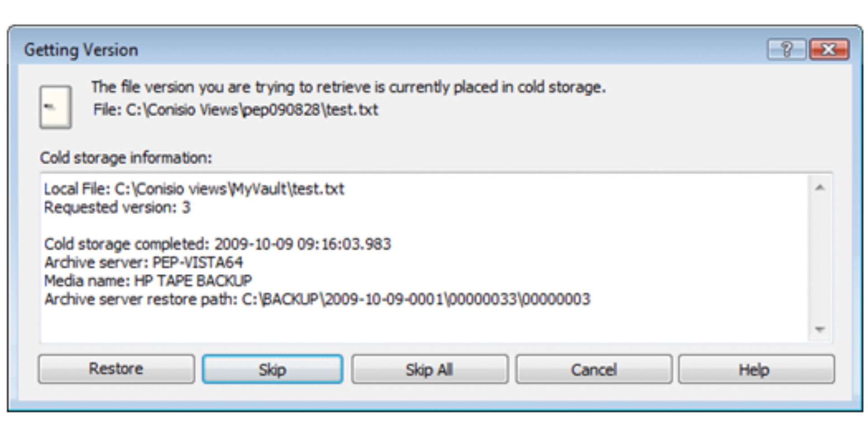
Task: Click the document file icon
Action: point(55,107)
